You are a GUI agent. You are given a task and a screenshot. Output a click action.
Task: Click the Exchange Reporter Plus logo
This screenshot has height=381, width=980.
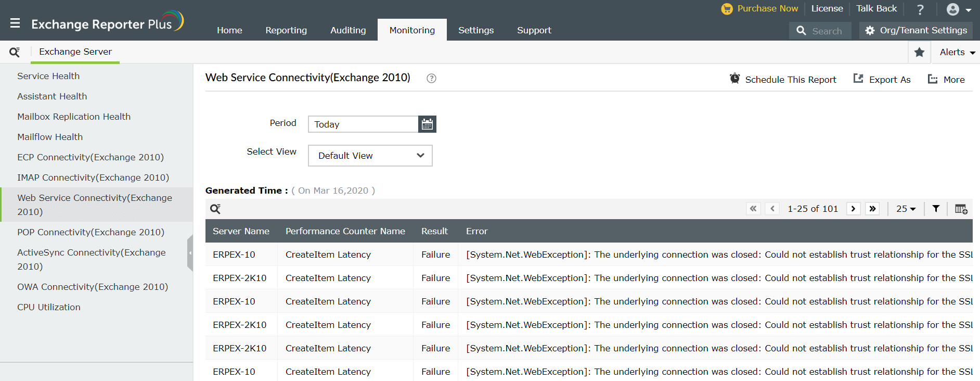(108, 22)
